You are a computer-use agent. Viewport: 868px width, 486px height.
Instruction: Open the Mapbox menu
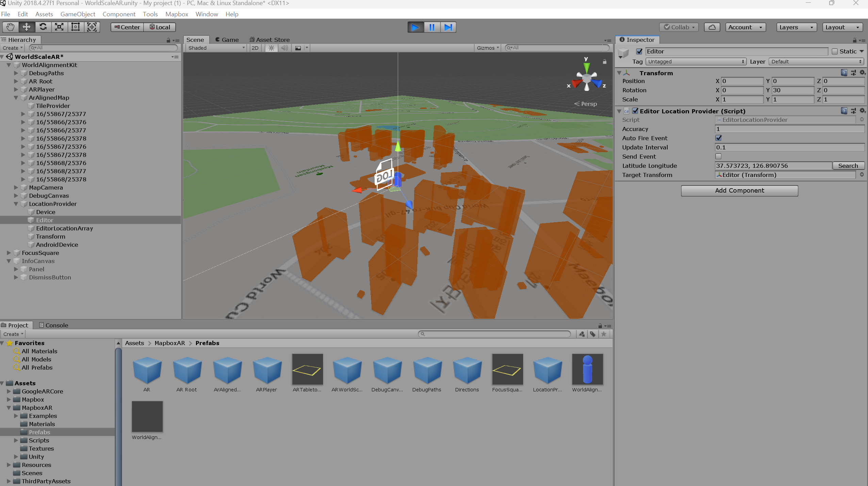(x=177, y=14)
